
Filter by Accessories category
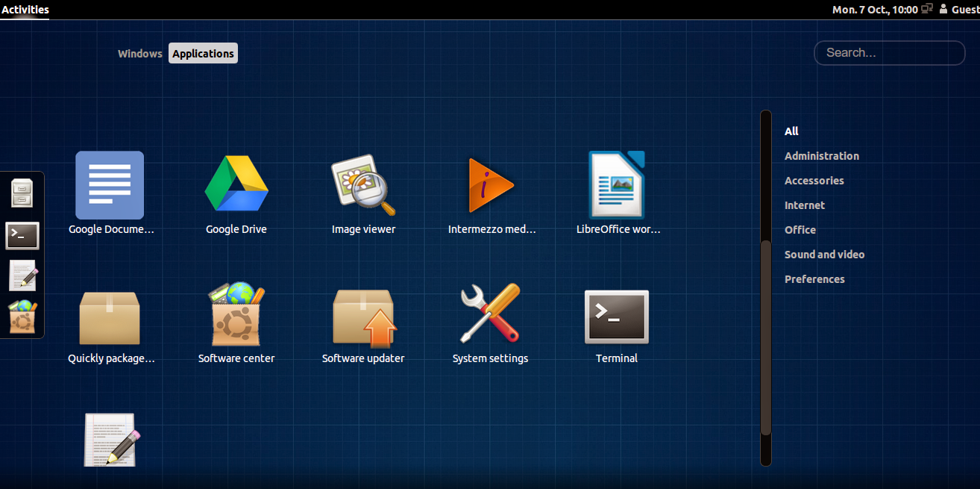[814, 181]
